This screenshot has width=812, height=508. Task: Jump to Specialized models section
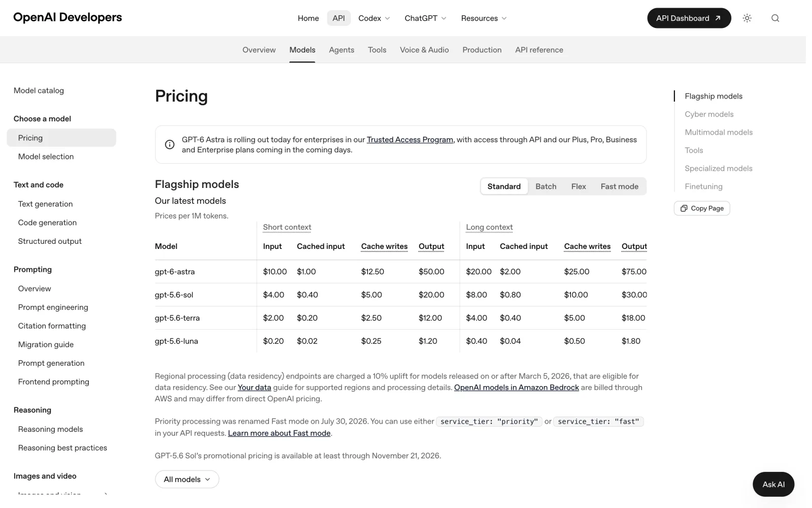[x=718, y=169]
